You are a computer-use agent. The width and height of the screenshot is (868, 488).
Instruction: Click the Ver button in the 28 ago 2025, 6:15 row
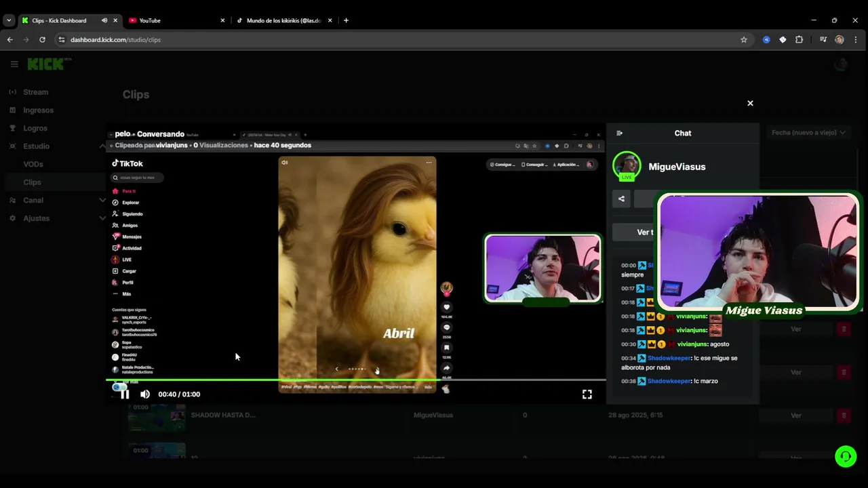(796, 415)
